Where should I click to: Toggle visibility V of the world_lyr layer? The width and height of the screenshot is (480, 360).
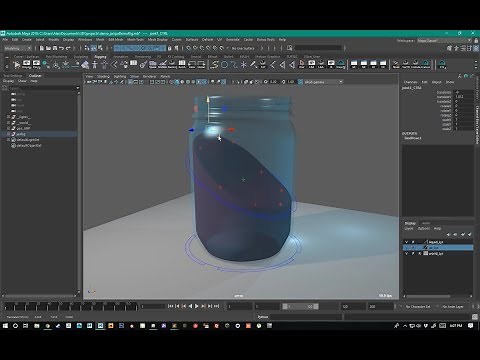point(406,253)
